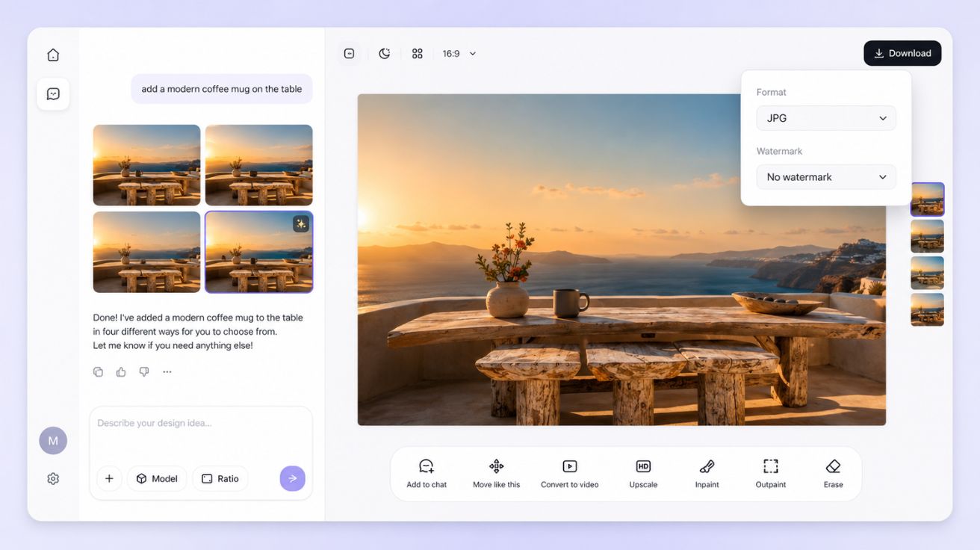Open the chat icon in sidebar

point(53,94)
